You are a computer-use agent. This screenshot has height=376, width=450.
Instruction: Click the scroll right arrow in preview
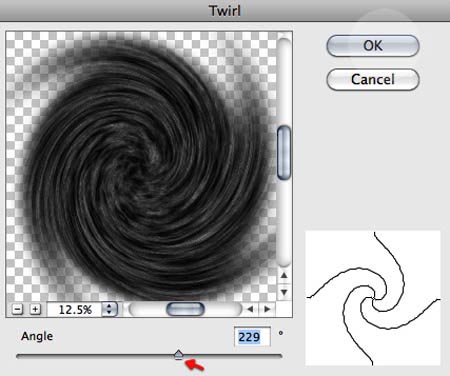pyautogui.click(x=267, y=309)
